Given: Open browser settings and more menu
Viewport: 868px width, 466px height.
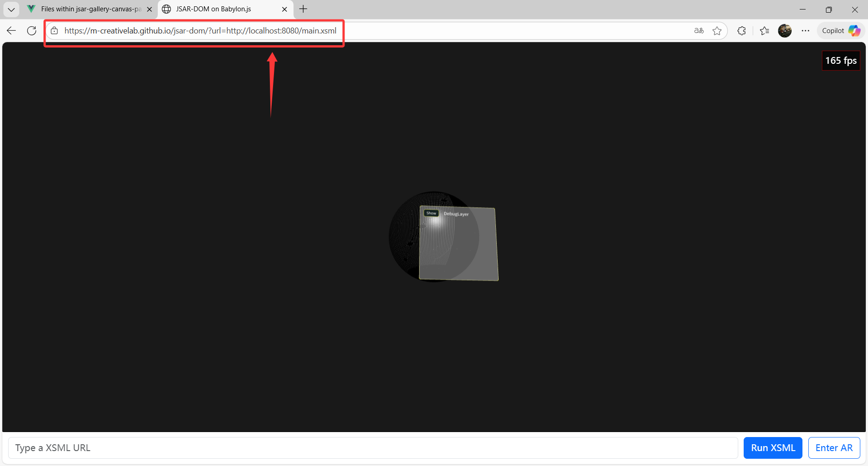Looking at the screenshot, I should point(806,31).
